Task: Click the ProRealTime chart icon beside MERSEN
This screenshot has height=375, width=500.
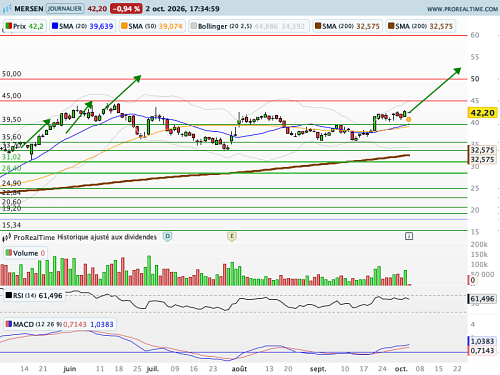Action: [x=7, y=8]
